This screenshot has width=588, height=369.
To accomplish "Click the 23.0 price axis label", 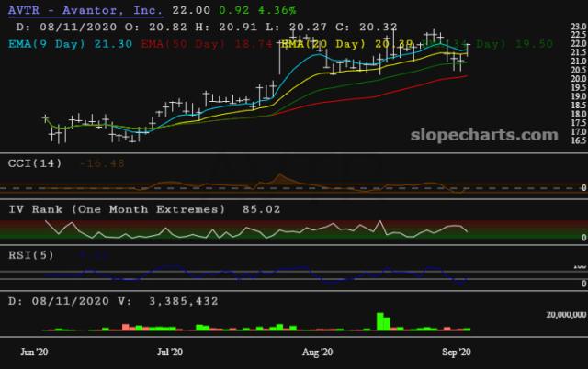I will click(576, 34).
